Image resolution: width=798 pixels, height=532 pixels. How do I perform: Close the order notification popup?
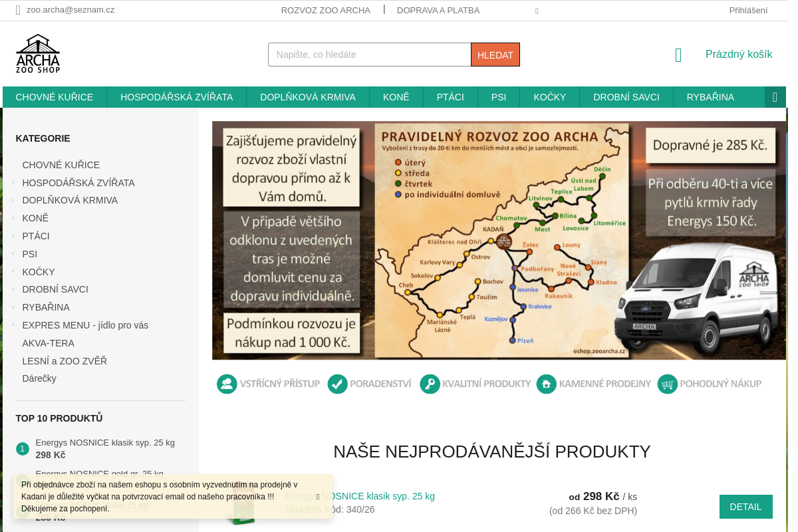coord(318,497)
